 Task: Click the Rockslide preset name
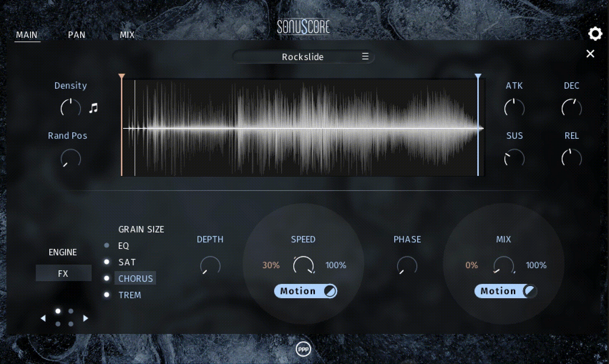tap(303, 57)
